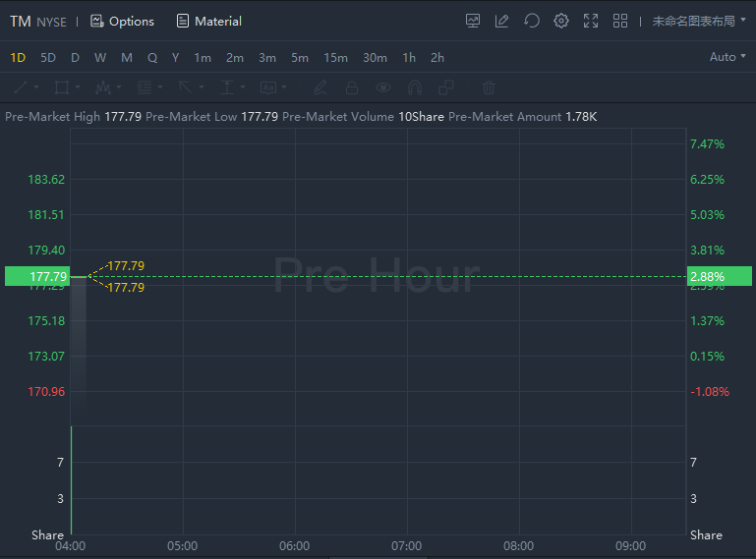The image size is (756, 559).
Task: Select the line drawing tool
Action: (x=21, y=87)
